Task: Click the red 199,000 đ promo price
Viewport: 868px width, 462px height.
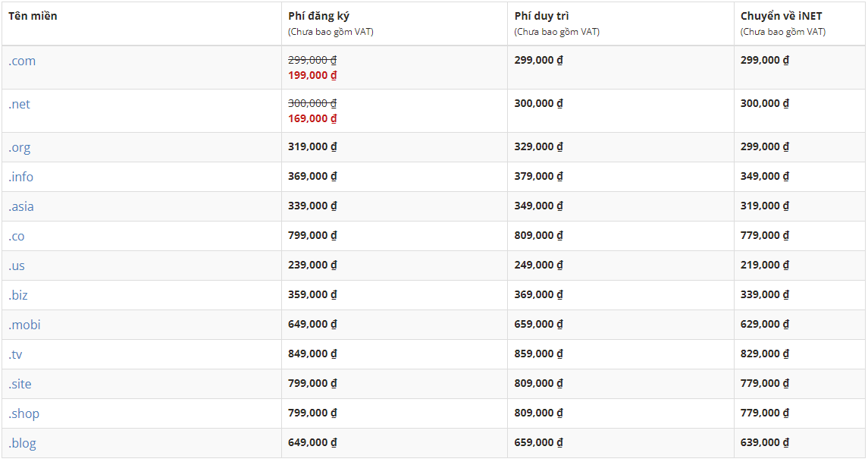Action: 312,75
